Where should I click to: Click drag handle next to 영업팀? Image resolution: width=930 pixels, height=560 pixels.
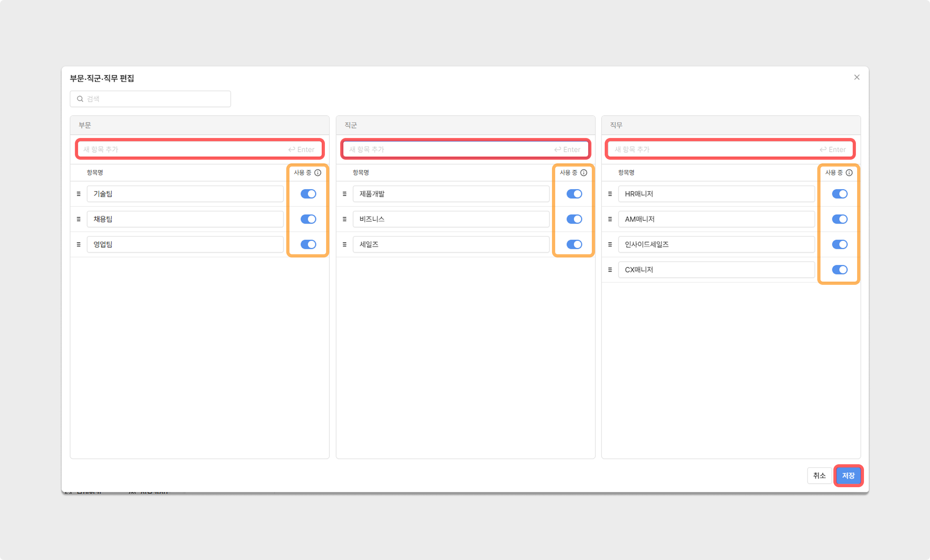pos(79,244)
